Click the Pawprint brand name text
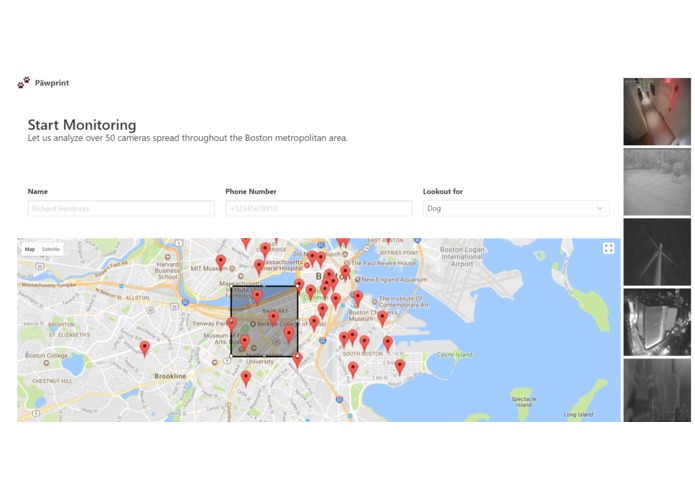 [52, 83]
